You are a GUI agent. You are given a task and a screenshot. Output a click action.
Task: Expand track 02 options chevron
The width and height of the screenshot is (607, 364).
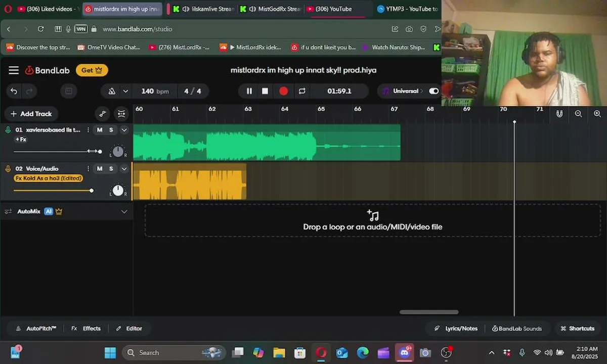[124, 169]
